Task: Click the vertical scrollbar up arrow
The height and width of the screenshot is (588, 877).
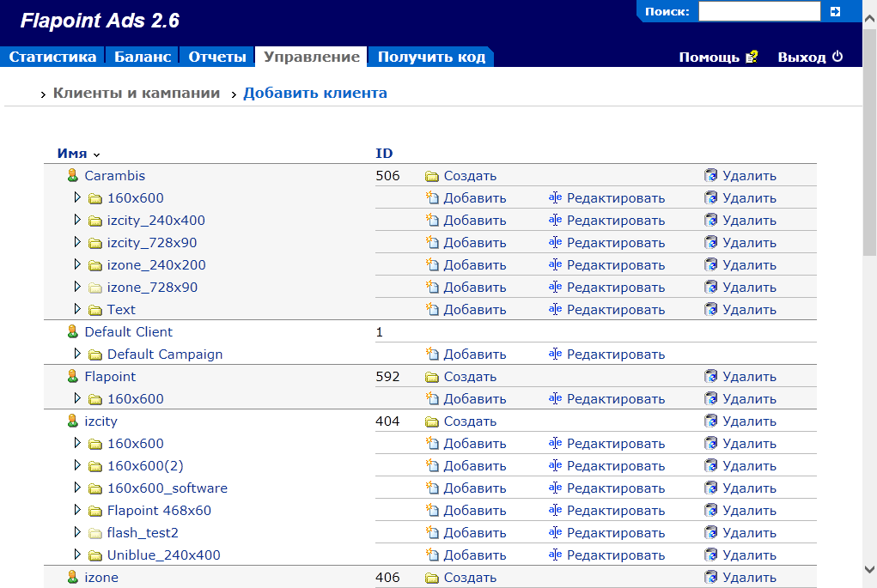Action: pos(870,18)
